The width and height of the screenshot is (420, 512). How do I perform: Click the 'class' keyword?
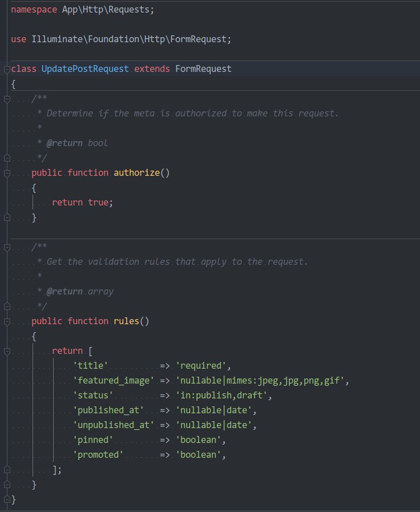[x=24, y=69]
